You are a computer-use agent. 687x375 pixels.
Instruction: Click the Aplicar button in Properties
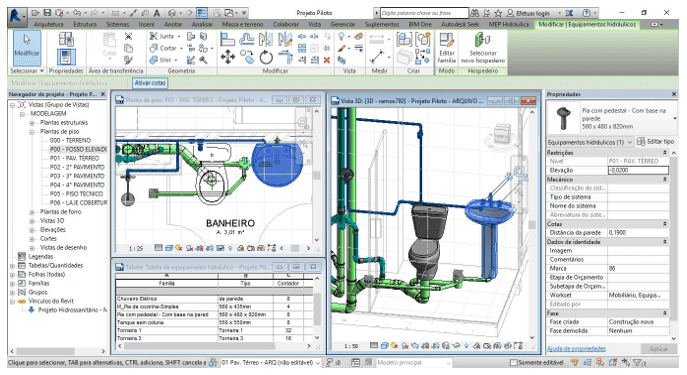point(658,349)
